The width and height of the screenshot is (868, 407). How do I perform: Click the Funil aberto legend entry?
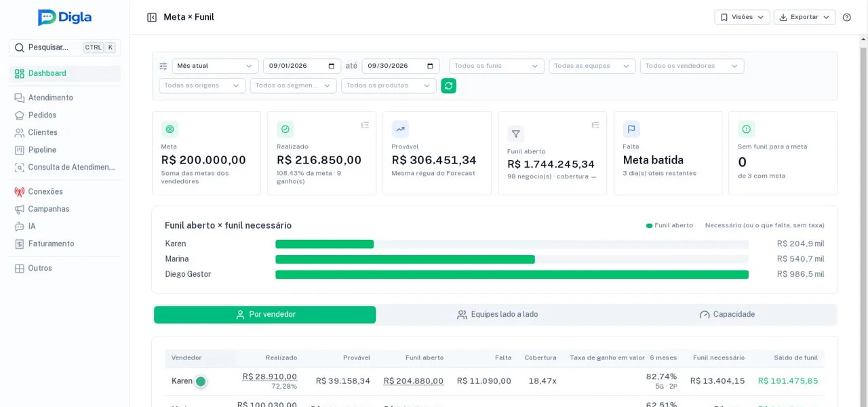669,225
